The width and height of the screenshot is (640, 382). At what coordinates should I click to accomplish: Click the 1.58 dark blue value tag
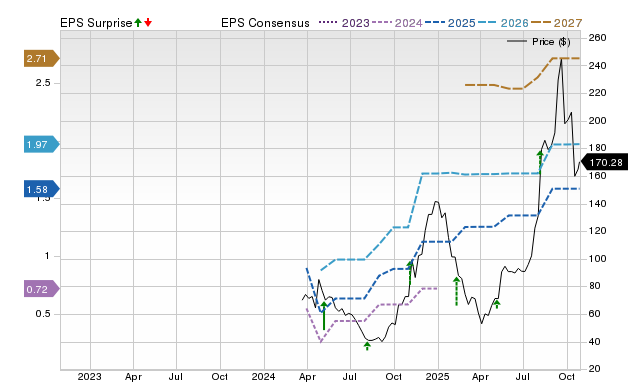pos(42,189)
